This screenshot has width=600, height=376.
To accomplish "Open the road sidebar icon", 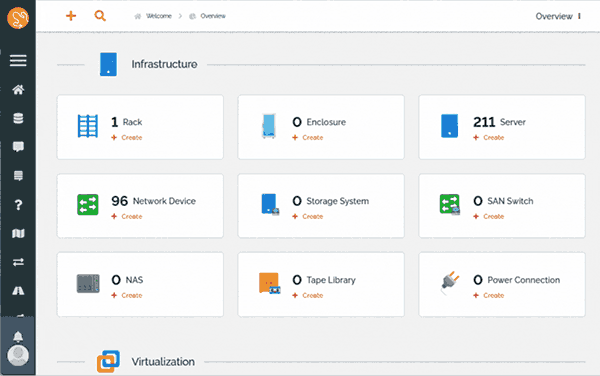I will click(x=18, y=291).
